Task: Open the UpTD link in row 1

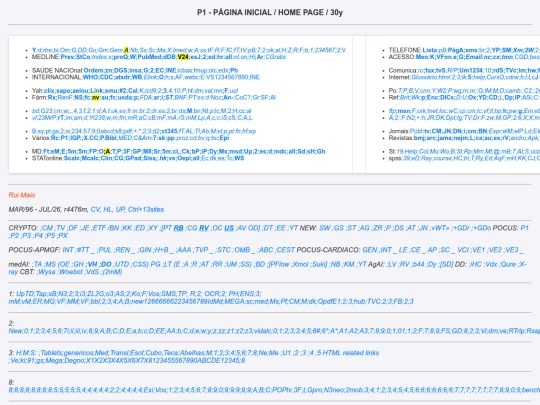Action: [25, 294]
